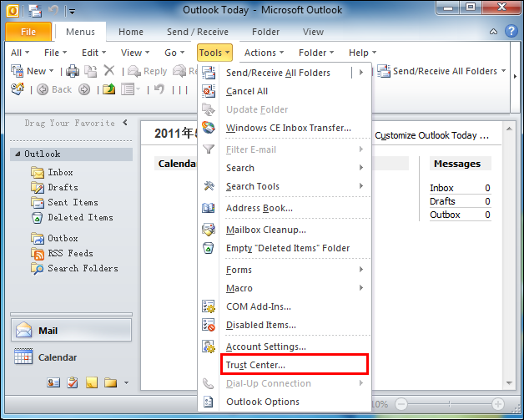Open Address Book from Tools menu
The height and width of the screenshot is (420, 524).
(285, 208)
